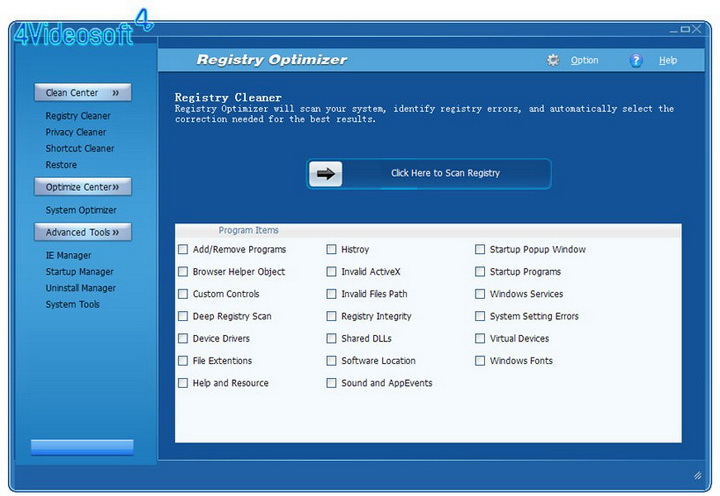Check the Windows Fonts option
Screen dimensions: 720x496
[480, 361]
